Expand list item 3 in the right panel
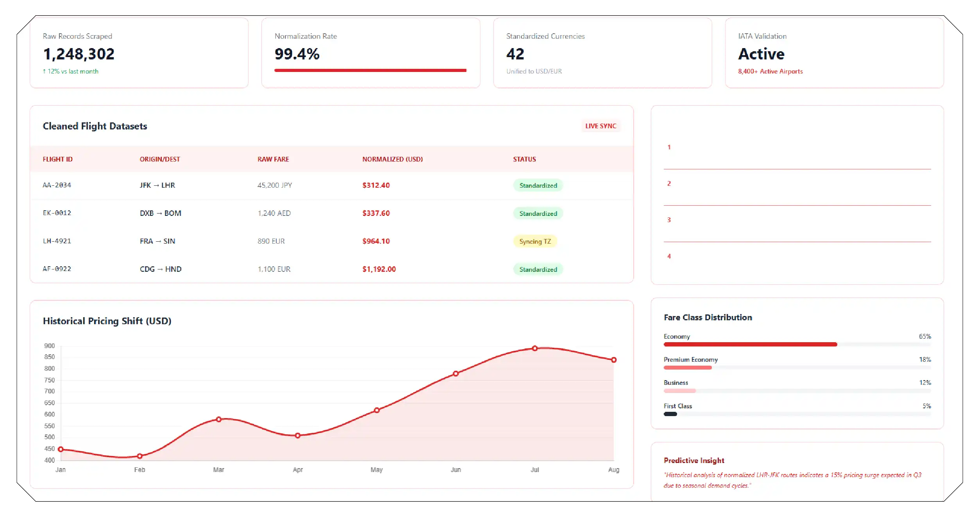 click(669, 220)
